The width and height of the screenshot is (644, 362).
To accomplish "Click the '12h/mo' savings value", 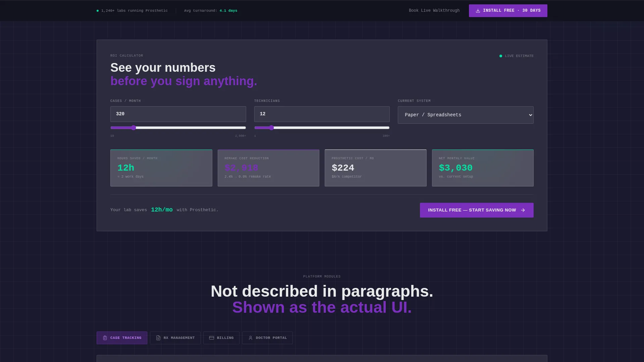I will pyautogui.click(x=162, y=210).
